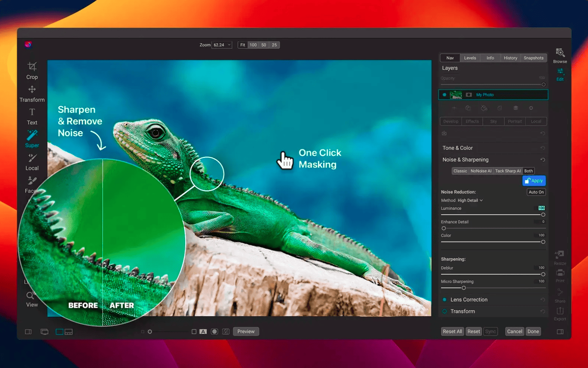588x368 pixels.
Task: Open the Browse module
Action: coord(560,56)
